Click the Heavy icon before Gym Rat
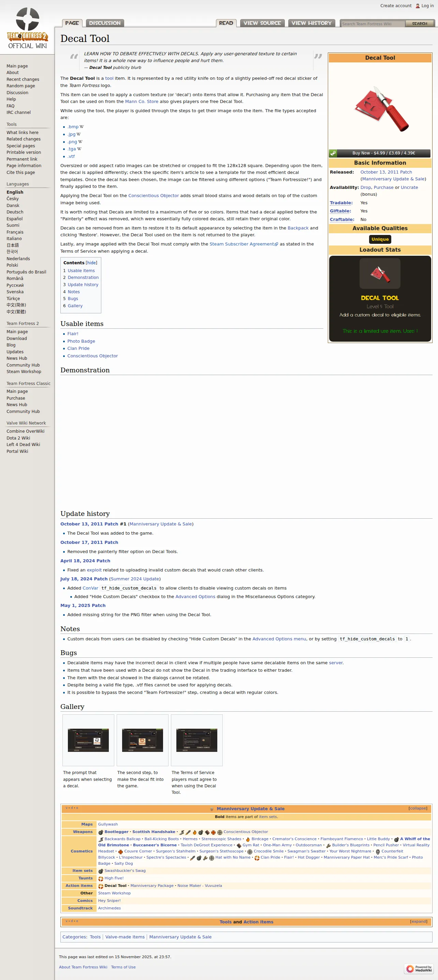Image resolution: width=438 pixels, height=980 pixels. pyautogui.click(x=239, y=845)
